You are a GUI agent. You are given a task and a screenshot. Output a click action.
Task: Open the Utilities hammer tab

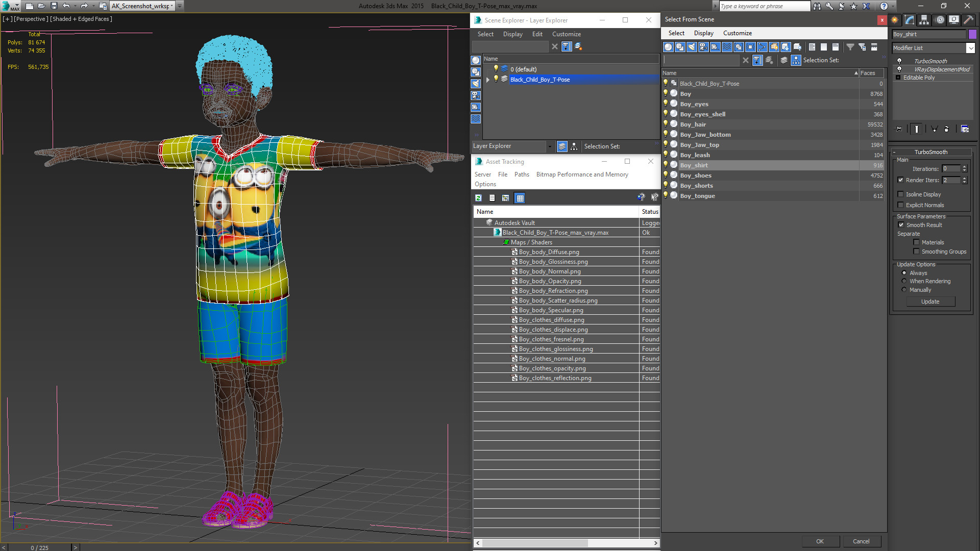pos(969,20)
